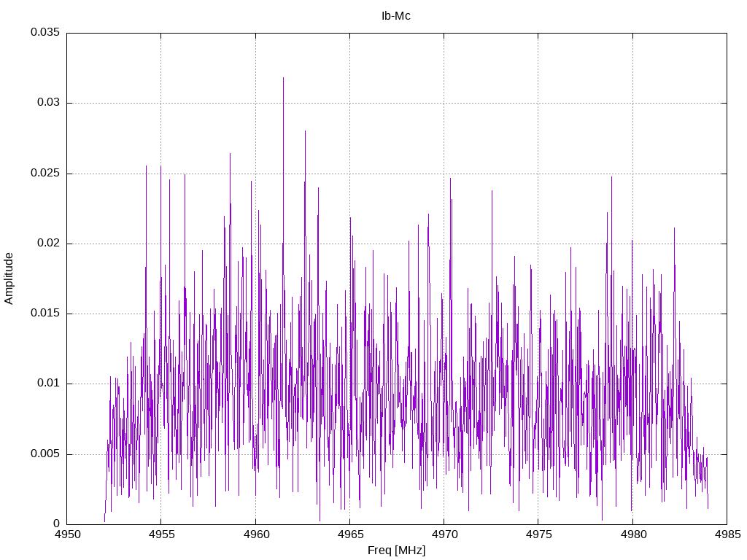
Task: Click the y-axis tick label 0.01
Action: (x=49, y=384)
